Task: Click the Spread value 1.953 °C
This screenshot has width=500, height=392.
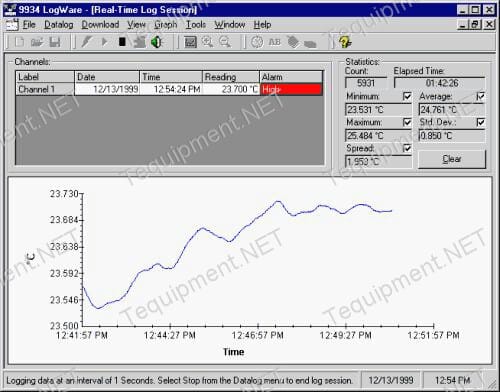Action: pyautogui.click(x=378, y=162)
